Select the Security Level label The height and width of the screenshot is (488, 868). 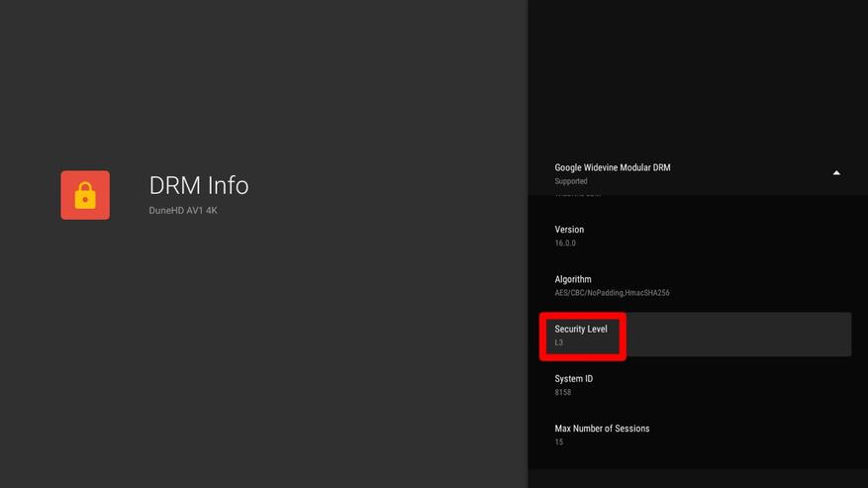(x=581, y=329)
